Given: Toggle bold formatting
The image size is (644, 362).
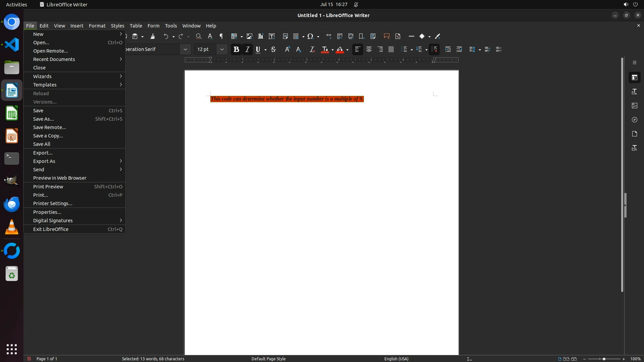Looking at the screenshot, I should click(x=236, y=50).
